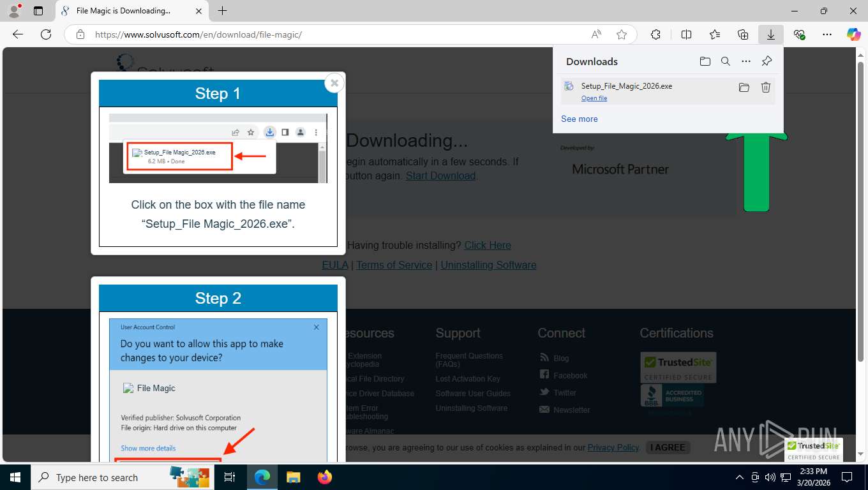This screenshot has height=490, width=868.
Task: Open the Driver Database footer link
Action: [x=379, y=393]
